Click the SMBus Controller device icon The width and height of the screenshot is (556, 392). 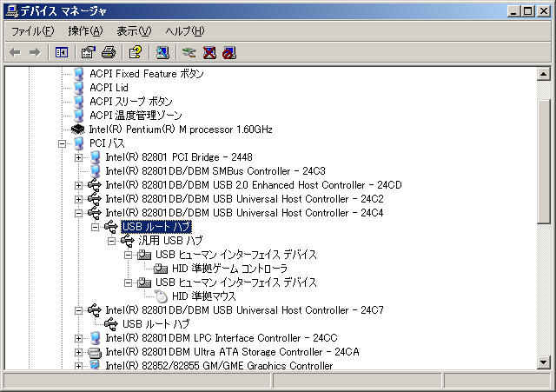[x=95, y=171]
